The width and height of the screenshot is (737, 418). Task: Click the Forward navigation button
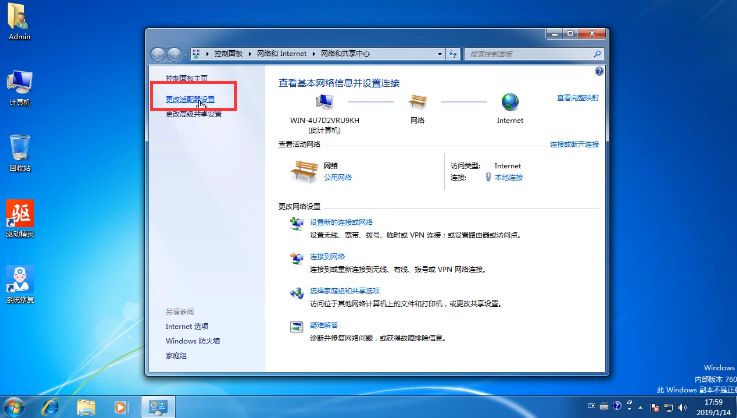click(174, 55)
